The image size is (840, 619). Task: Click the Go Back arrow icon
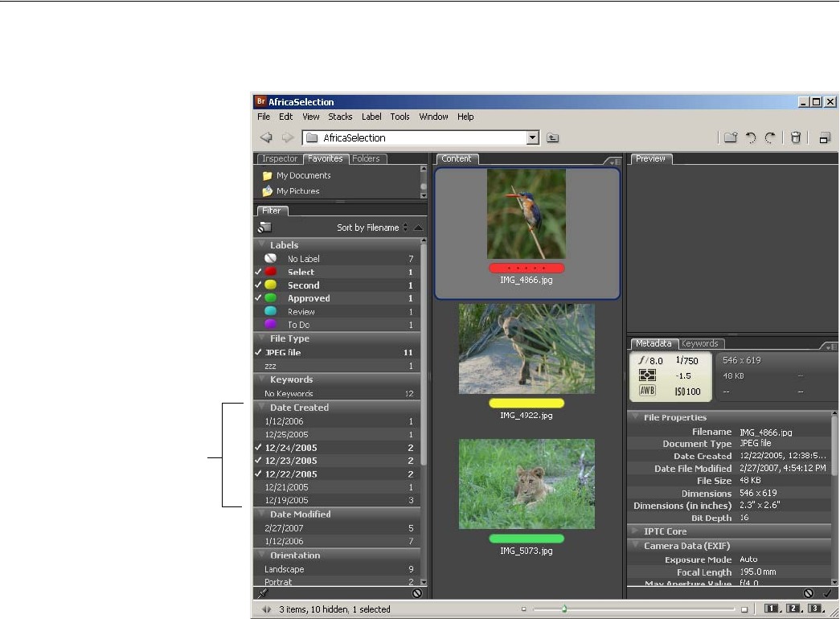[266, 137]
